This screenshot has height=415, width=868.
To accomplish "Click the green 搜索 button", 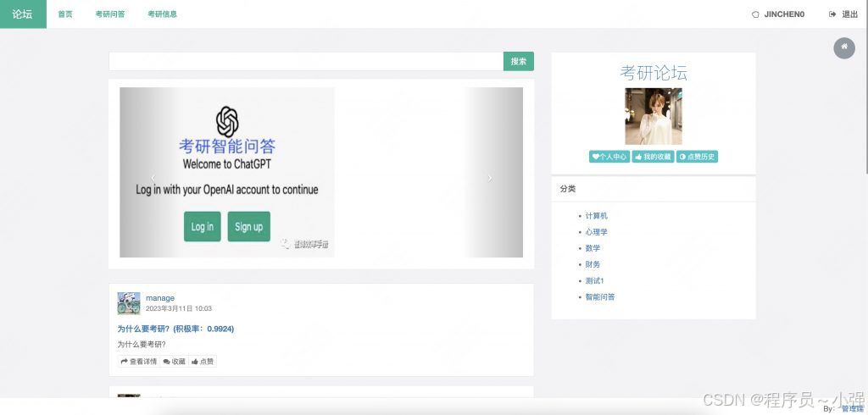I will pos(519,62).
